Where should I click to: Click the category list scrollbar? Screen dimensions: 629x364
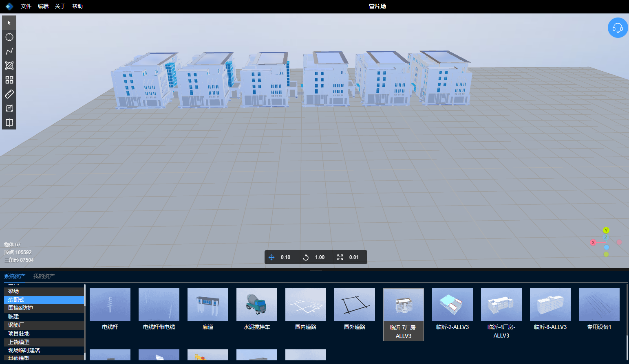(85, 322)
